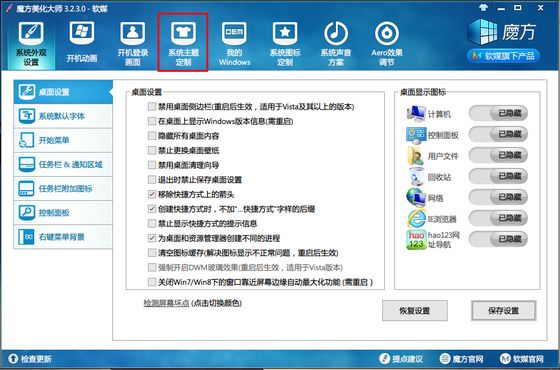560x370 pixels.
Task: Click the 检查更新 arrow icon
Action: [13, 358]
